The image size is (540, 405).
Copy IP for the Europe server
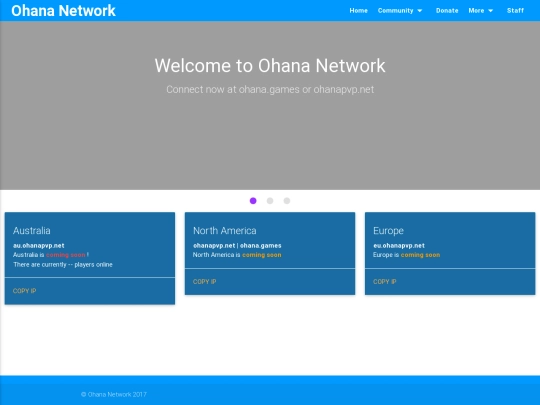coord(385,282)
